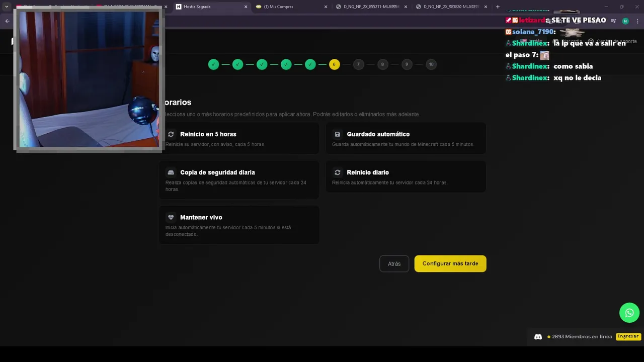This screenshot has height=362, width=644.
Task: Open the media control icon in toolbar
Action: tap(613, 21)
